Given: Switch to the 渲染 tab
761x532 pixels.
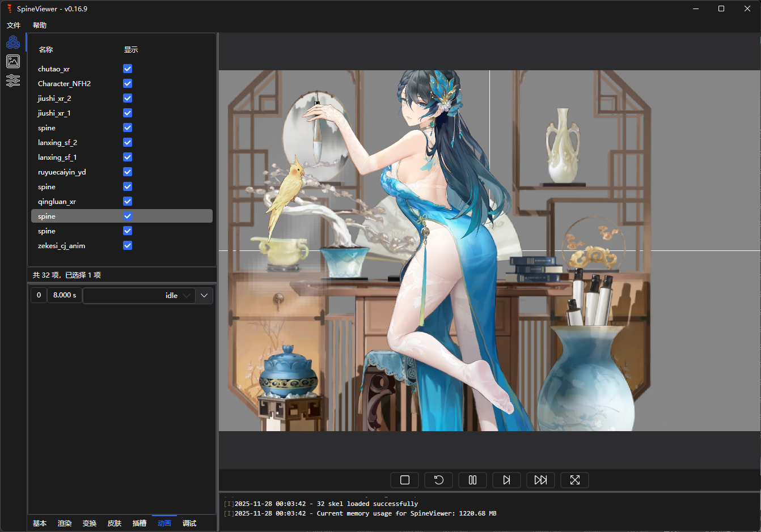Looking at the screenshot, I should click(65, 523).
